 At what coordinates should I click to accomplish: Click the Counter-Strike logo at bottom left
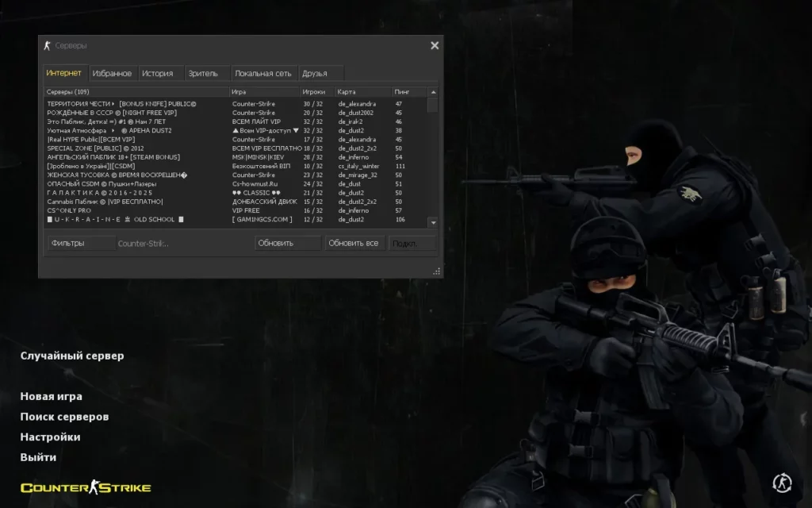tap(86, 487)
